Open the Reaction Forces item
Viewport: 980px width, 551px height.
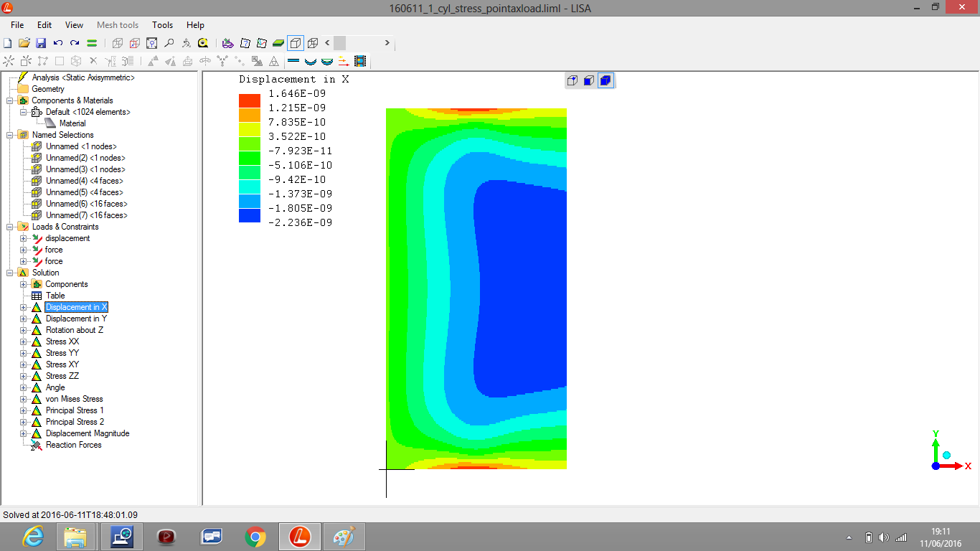pos(73,445)
